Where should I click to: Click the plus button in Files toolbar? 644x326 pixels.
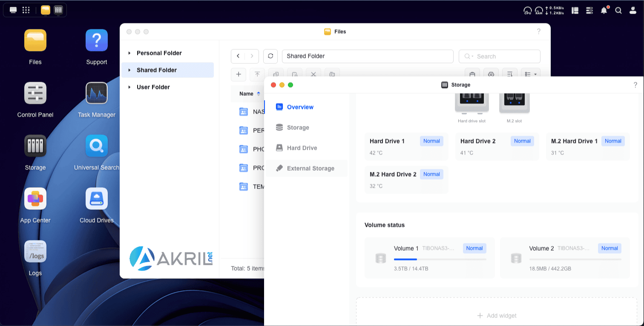[239, 74]
